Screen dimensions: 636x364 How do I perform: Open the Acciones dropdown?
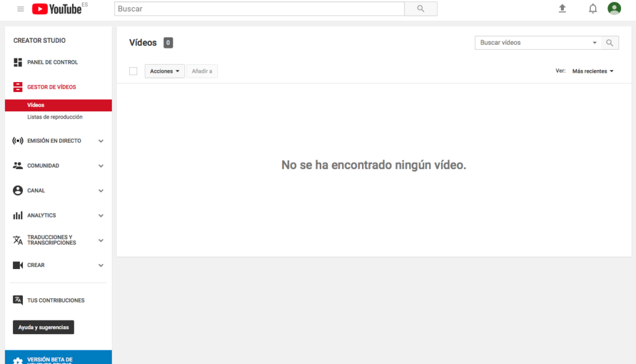point(164,71)
